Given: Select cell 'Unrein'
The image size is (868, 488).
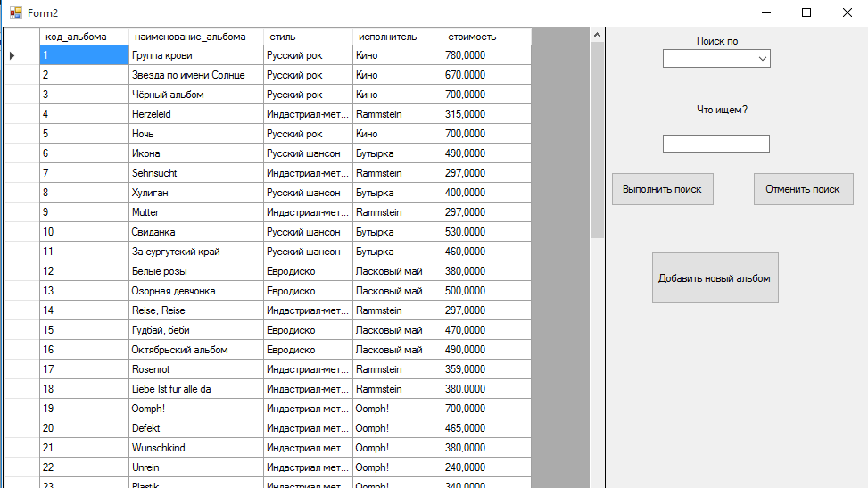Looking at the screenshot, I should tap(196, 467).
